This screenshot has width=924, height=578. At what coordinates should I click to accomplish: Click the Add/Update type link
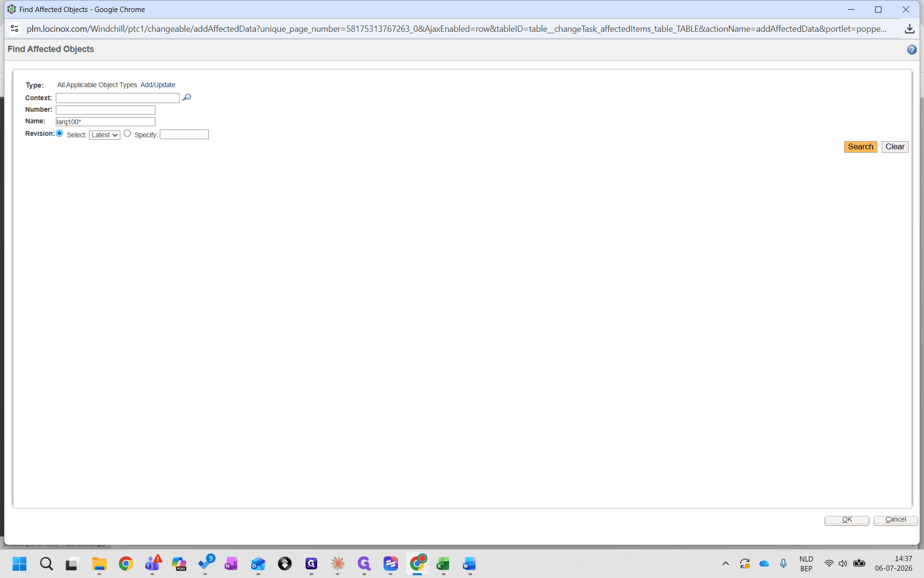point(158,85)
